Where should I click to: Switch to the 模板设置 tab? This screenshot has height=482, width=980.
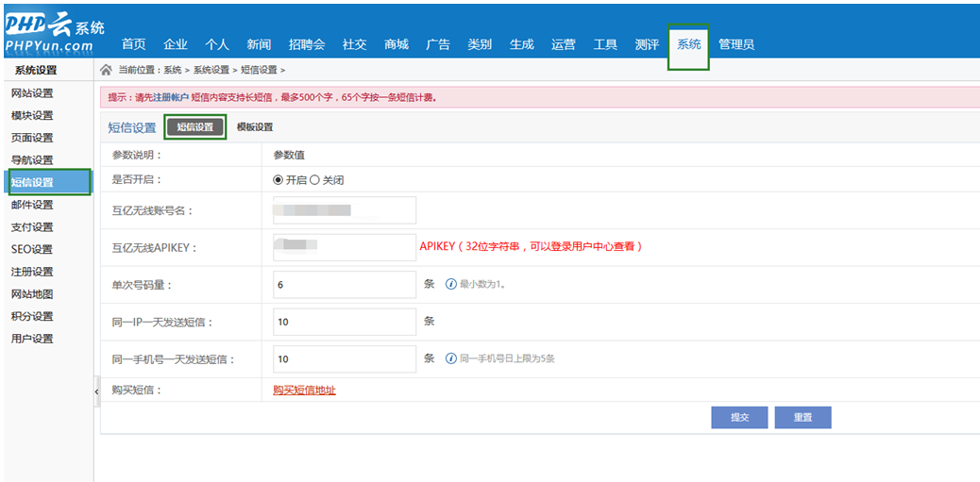(x=254, y=127)
